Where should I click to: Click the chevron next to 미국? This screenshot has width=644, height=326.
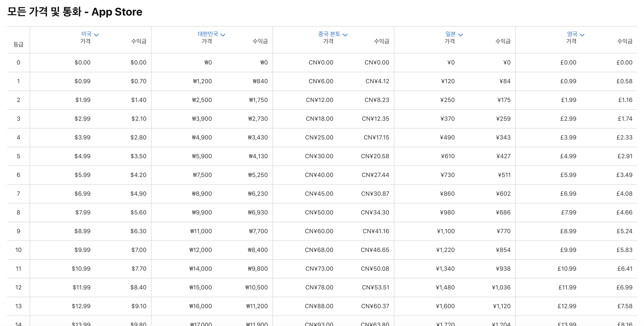[x=96, y=35]
